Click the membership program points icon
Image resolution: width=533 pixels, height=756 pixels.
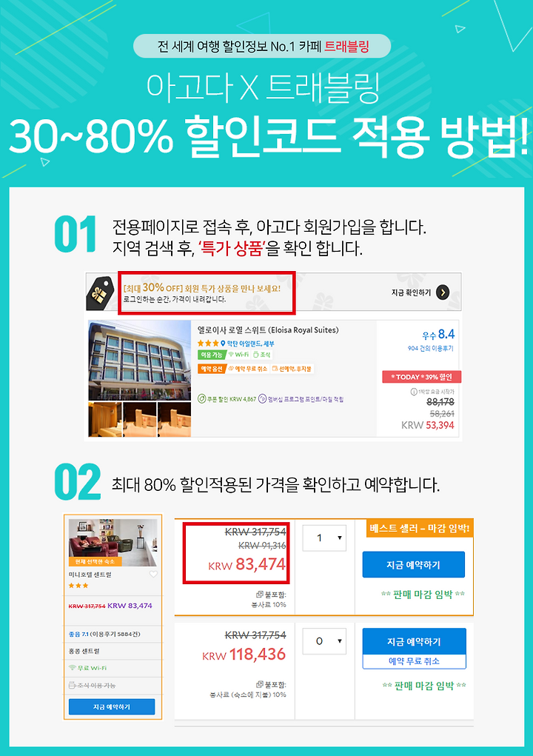point(262,398)
